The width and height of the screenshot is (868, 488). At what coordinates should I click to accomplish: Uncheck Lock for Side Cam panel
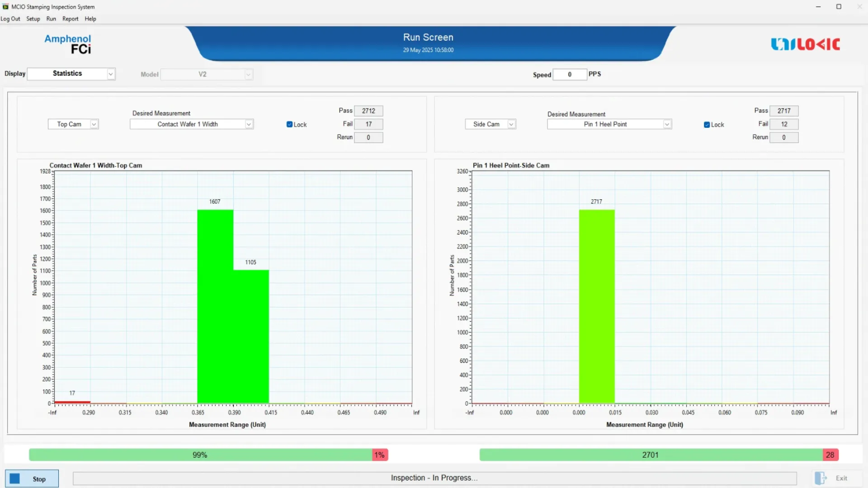coord(707,125)
